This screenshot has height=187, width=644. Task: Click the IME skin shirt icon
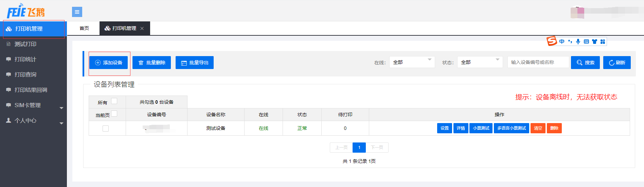(x=594, y=41)
